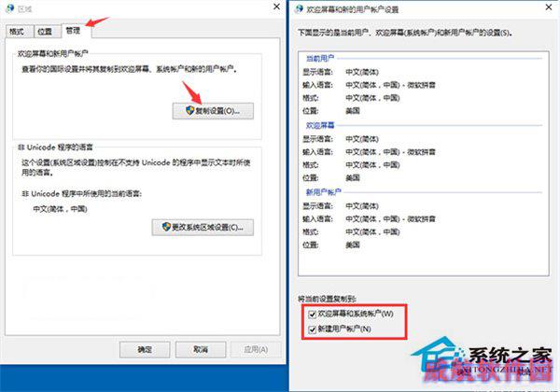The width and height of the screenshot is (560, 392).
Task: Click 显示语言 value under 新用户帐户 section
Action: [362, 206]
